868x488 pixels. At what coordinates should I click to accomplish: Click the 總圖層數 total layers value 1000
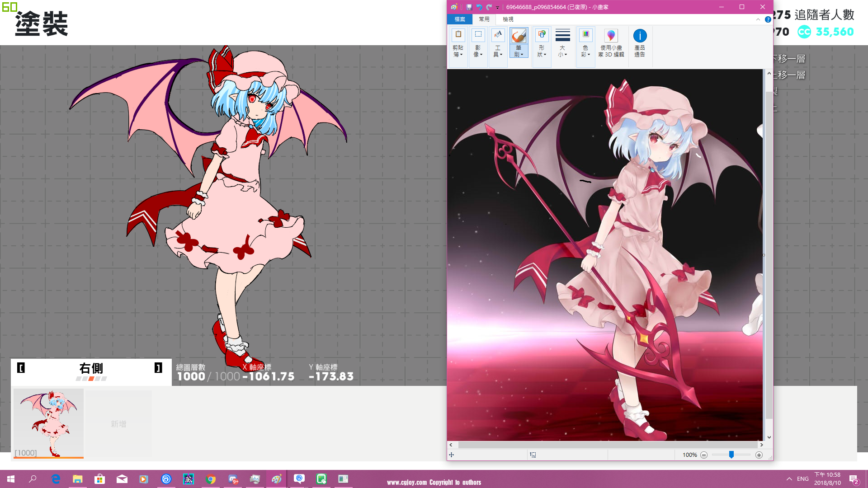[x=191, y=376]
